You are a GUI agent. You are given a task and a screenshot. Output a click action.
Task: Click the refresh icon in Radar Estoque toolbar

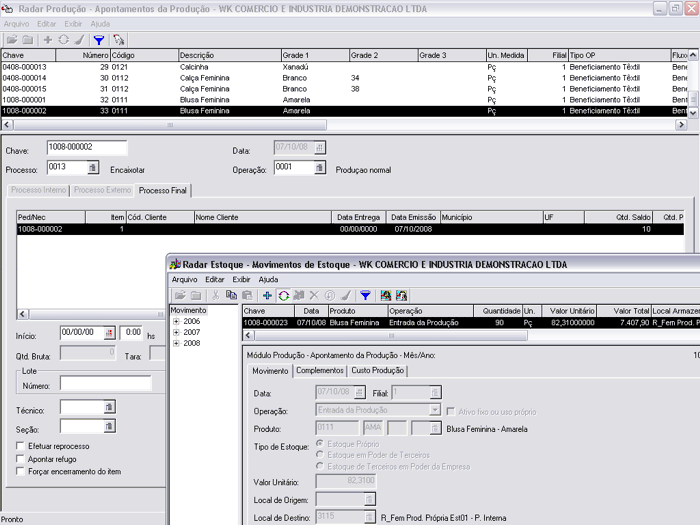283,296
